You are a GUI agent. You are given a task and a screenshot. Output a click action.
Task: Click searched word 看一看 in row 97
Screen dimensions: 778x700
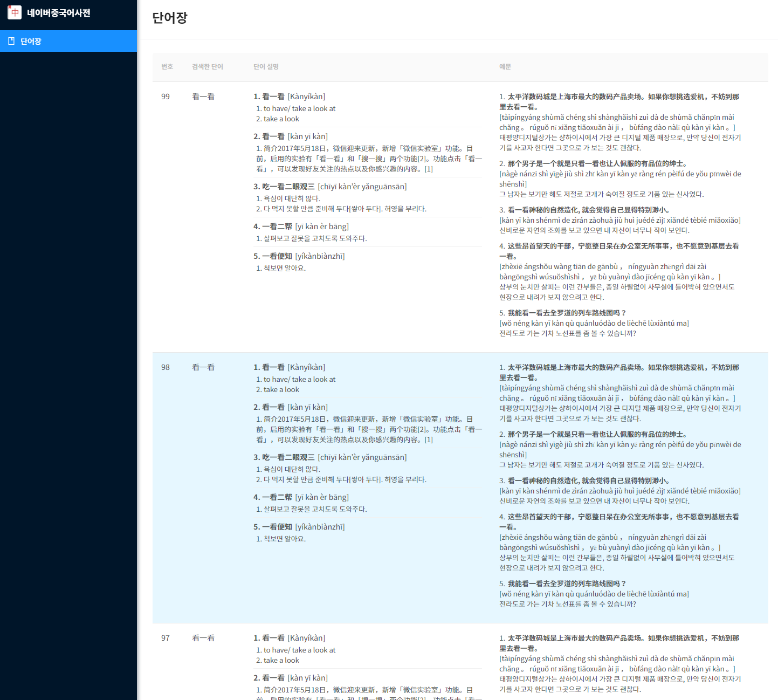(x=203, y=638)
